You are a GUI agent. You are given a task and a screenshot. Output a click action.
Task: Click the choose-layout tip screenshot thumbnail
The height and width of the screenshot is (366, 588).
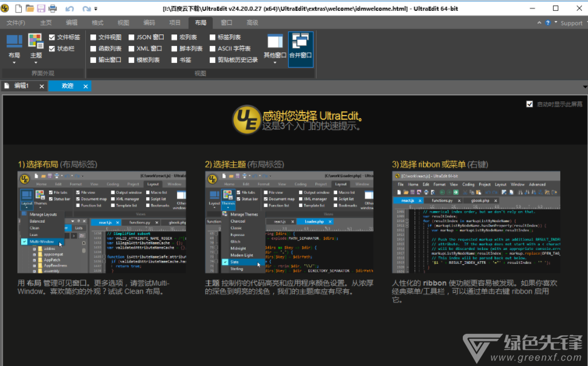point(102,222)
